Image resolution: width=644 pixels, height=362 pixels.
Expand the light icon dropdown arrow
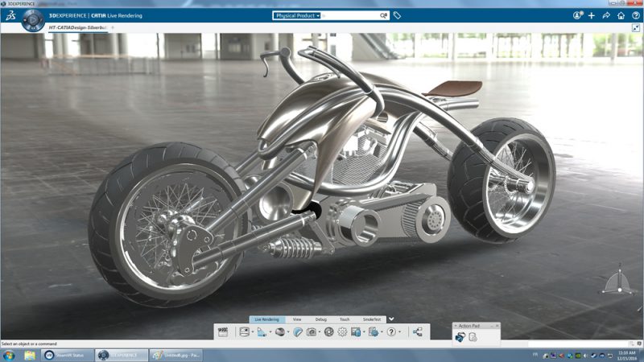[x=270, y=332]
